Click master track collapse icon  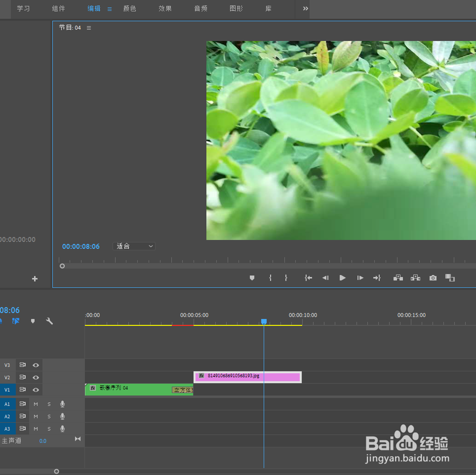[78, 438]
